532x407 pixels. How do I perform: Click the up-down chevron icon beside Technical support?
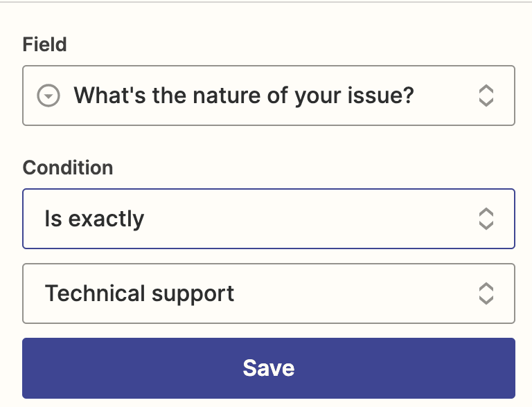tap(486, 293)
